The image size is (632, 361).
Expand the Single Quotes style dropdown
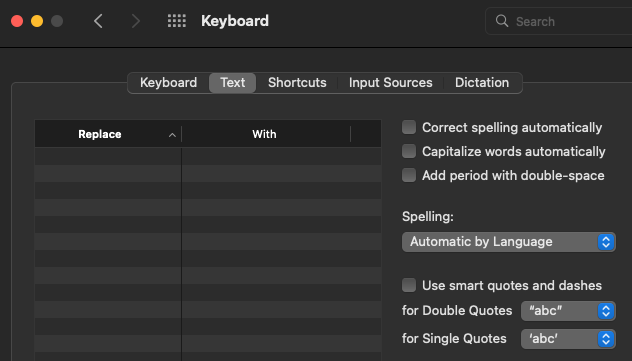(x=568, y=339)
